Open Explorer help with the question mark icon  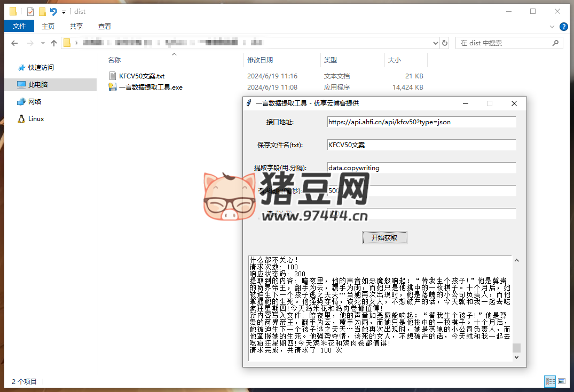tap(563, 26)
